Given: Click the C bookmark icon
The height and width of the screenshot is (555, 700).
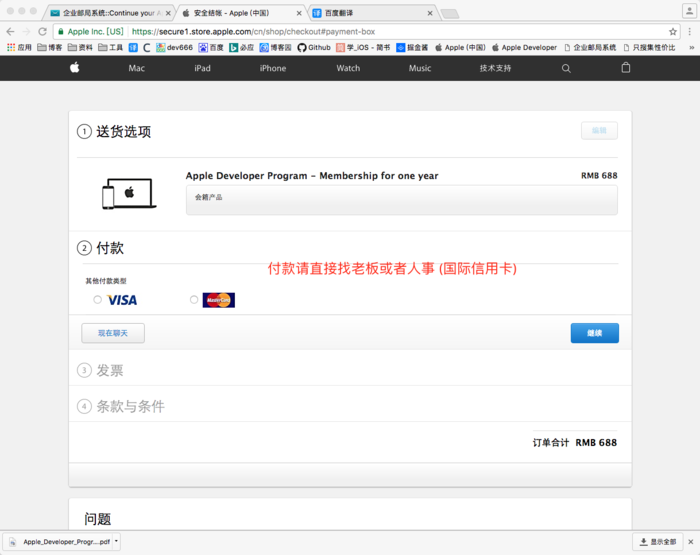Looking at the screenshot, I should [x=146, y=47].
